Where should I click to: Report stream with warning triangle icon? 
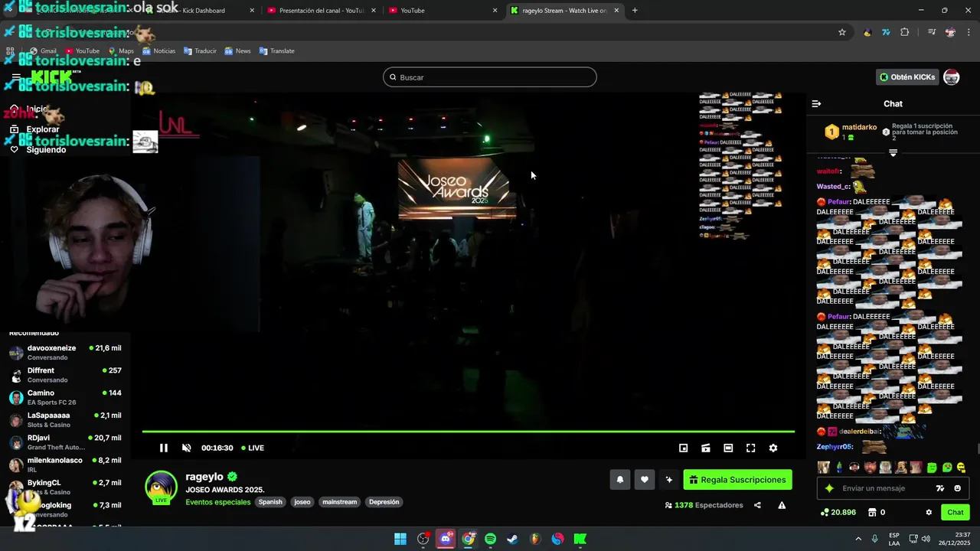click(782, 505)
